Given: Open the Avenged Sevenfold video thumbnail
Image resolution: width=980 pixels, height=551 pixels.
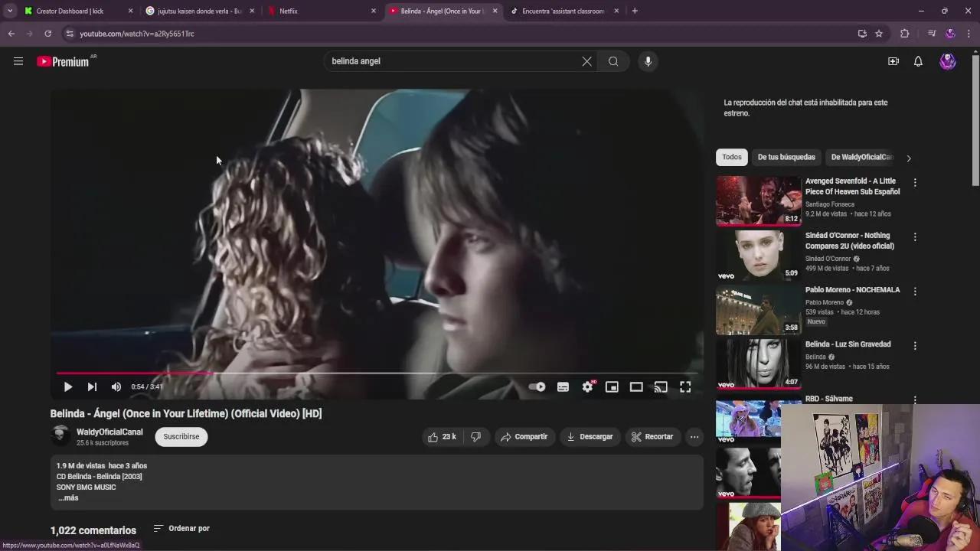Looking at the screenshot, I should point(759,201).
